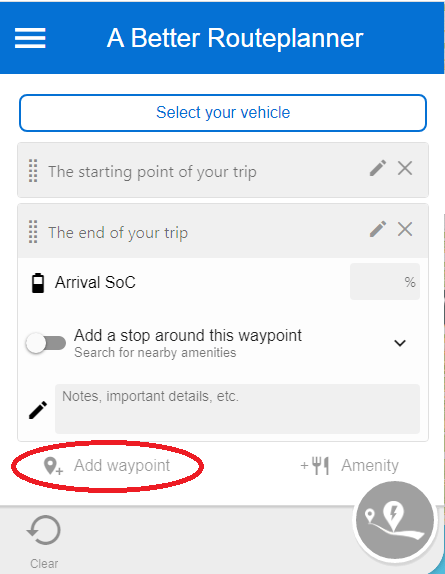
Task: Toggle Add a stop around this waypoint
Action: 46,343
